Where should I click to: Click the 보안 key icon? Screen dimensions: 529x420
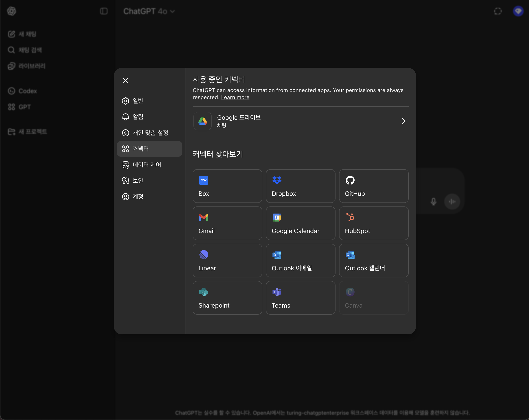[x=125, y=181]
